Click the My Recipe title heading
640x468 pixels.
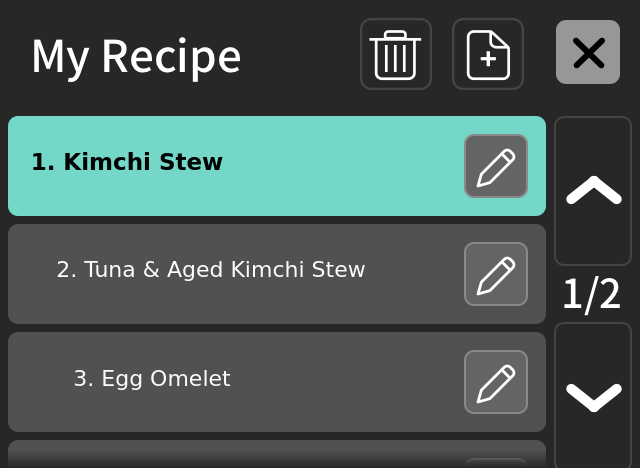click(136, 56)
